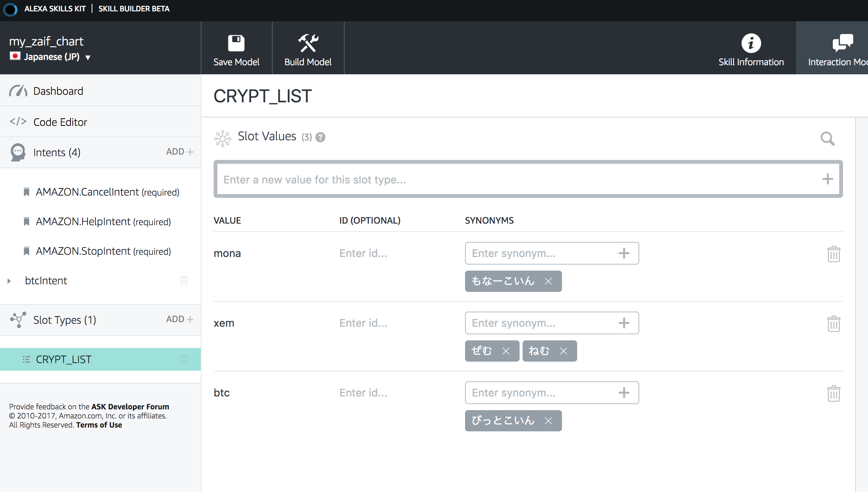Switch to Interaction Model tab
This screenshot has width=868, height=492.
(832, 48)
